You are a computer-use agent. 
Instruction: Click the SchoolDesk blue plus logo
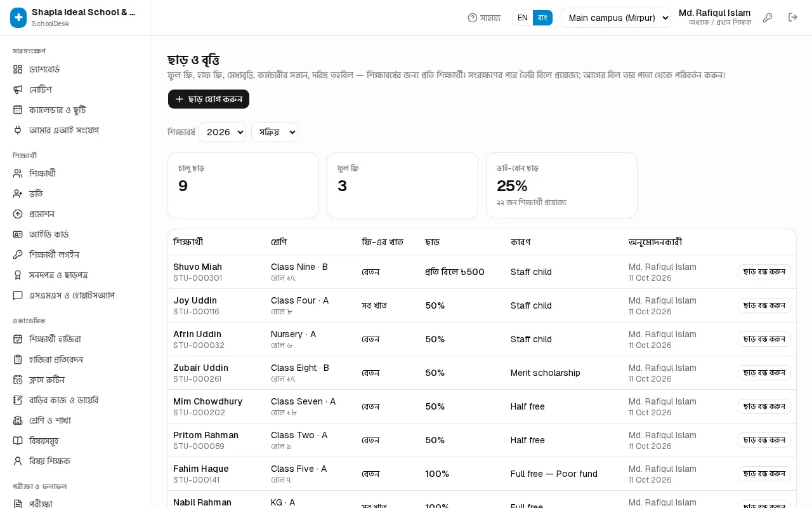18,18
